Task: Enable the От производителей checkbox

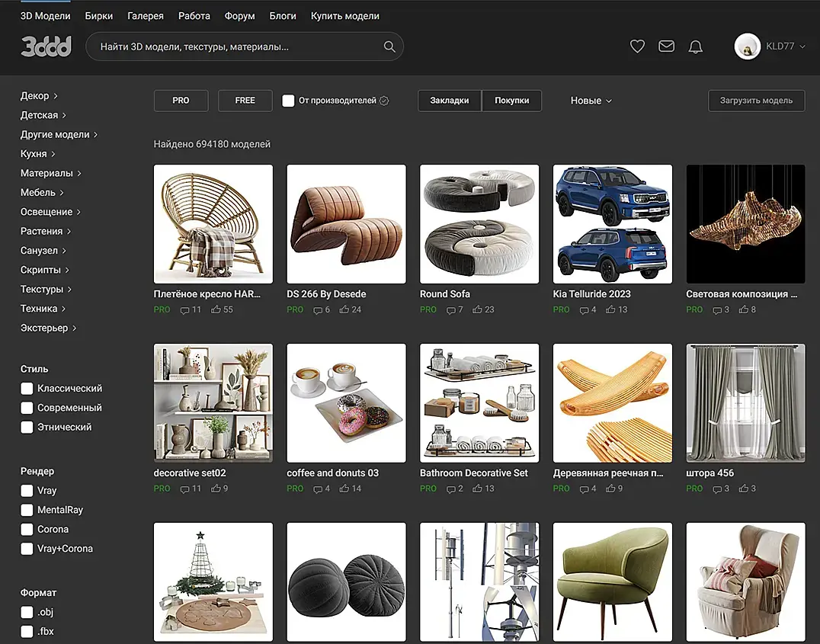Action: pyautogui.click(x=288, y=101)
